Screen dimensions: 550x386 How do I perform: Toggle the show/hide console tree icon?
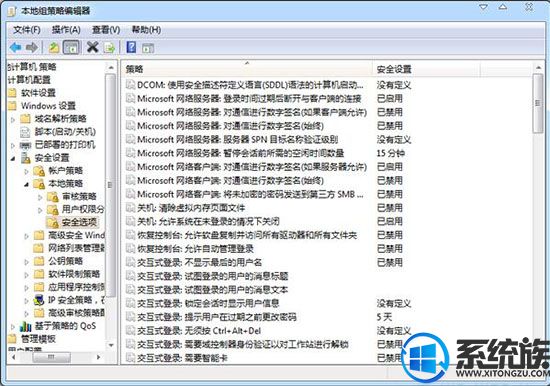pos(72,47)
